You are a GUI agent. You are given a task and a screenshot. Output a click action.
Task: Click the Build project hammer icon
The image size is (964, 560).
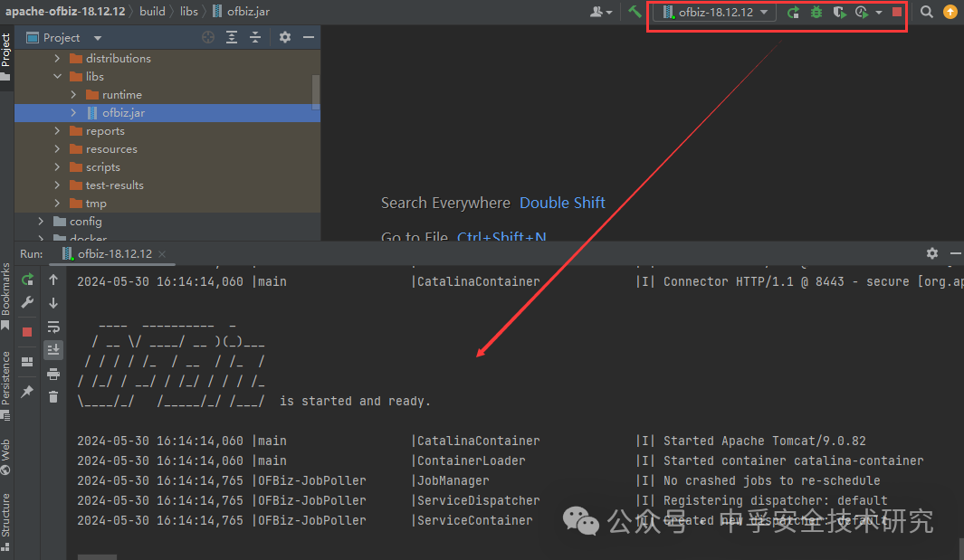[635, 12]
